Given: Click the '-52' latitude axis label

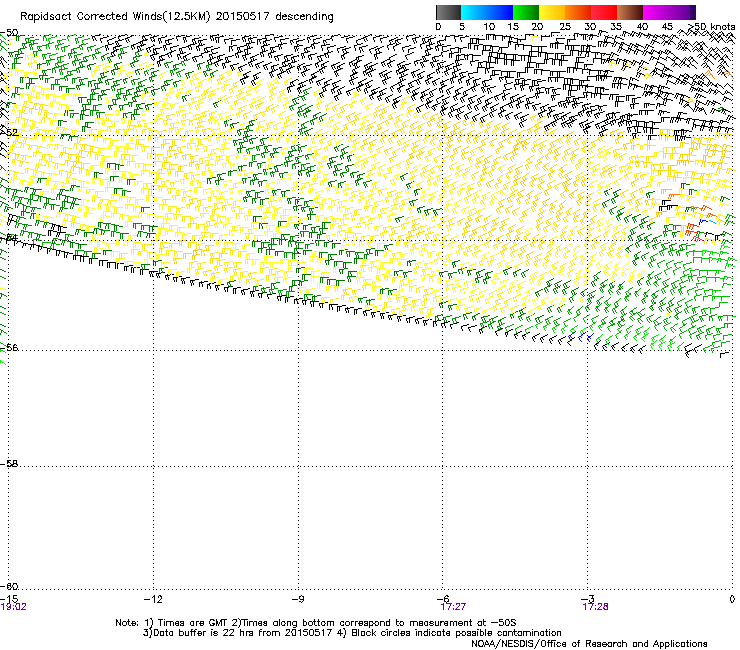Looking at the screenshot, I should pyautogui.click(x=9, y=133).
